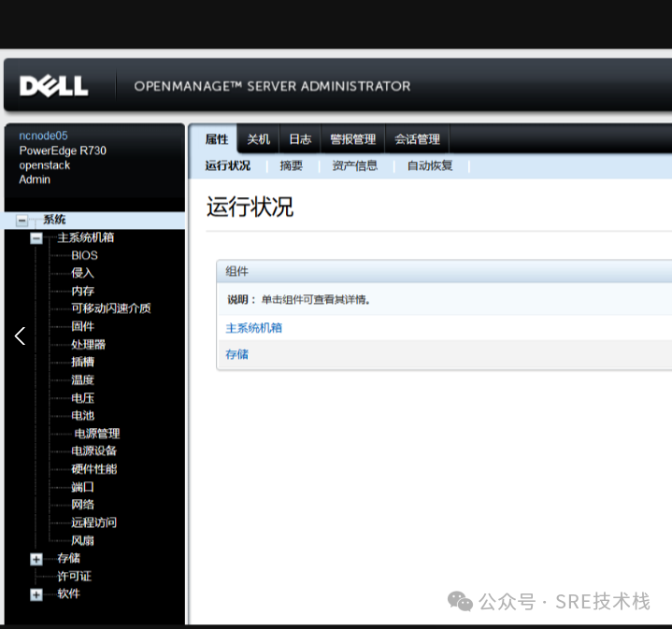The width and height of the screenshot is (672, 629).
Task: Open the 会话管理 tab
Action: [x=417, y=139]
